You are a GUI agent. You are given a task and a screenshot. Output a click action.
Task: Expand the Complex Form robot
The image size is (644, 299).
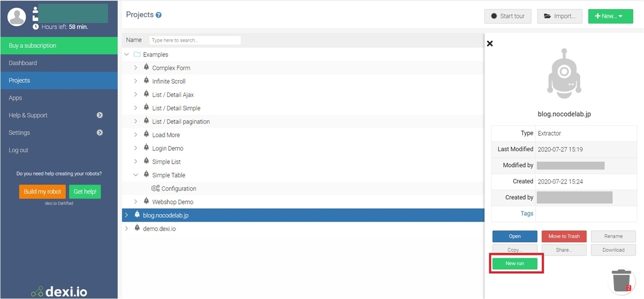click(x=136, y=68)
